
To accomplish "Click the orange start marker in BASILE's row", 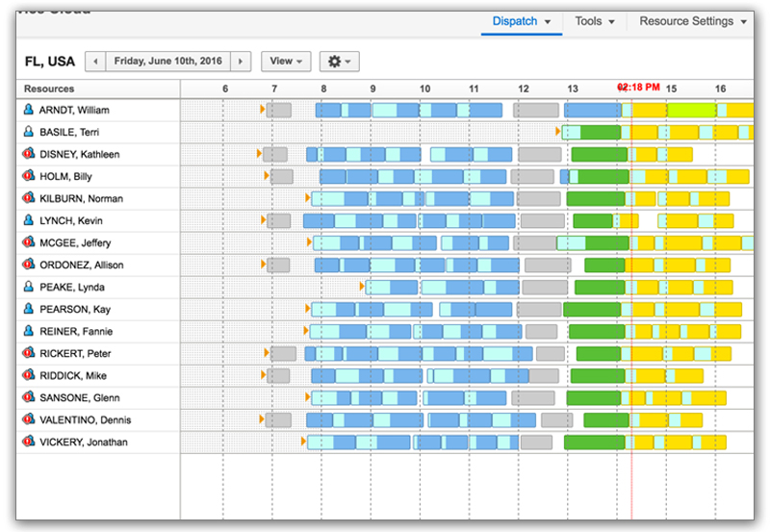I will pyautogui.click(x=557, y=132).
